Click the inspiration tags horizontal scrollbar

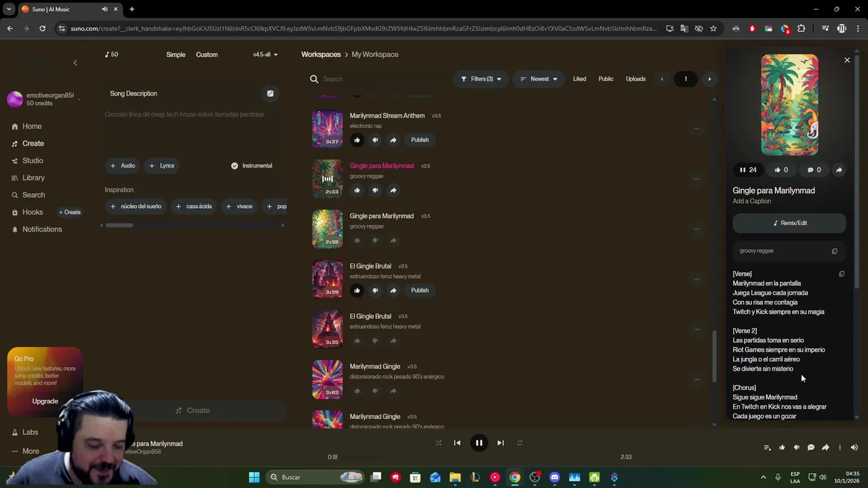pyautogui.click(x=119, y=225)
